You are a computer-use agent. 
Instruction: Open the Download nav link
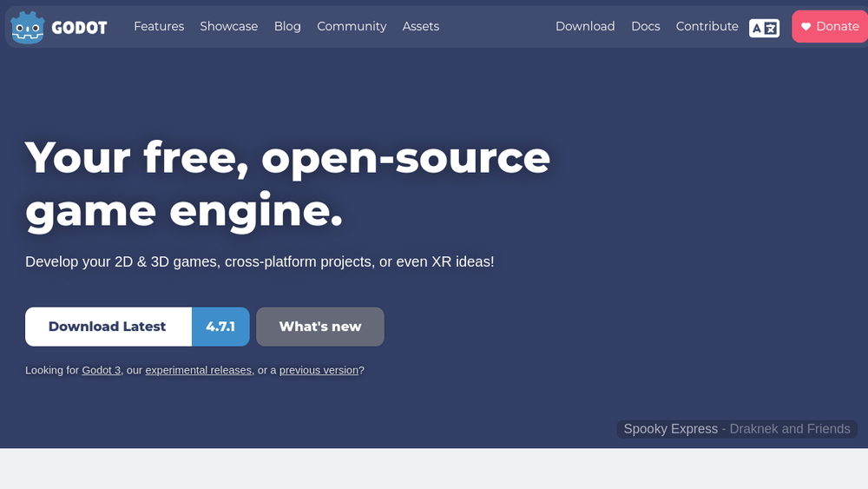585,27
